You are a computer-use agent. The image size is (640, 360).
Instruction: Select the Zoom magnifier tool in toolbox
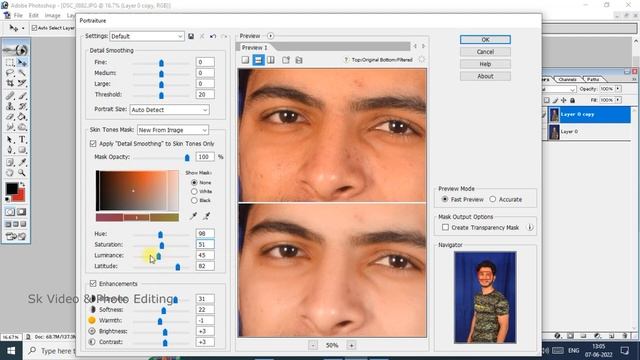point(22,173)
